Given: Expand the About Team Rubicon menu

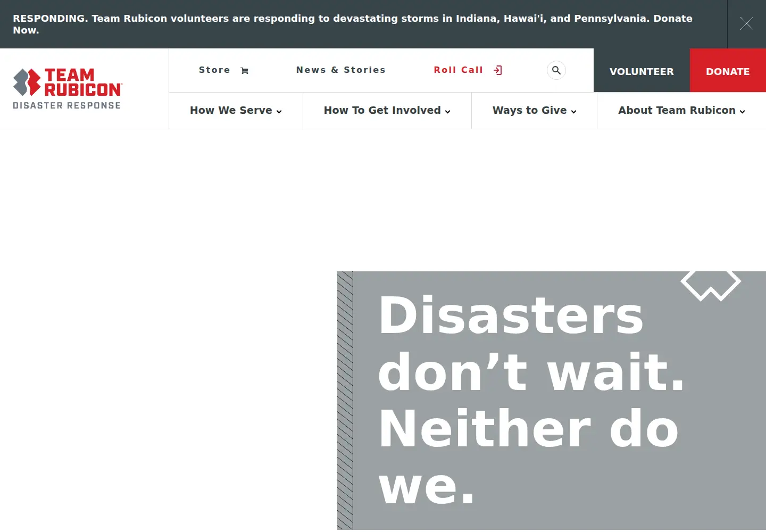Looking at the screenshot, I should pos(682,111).
